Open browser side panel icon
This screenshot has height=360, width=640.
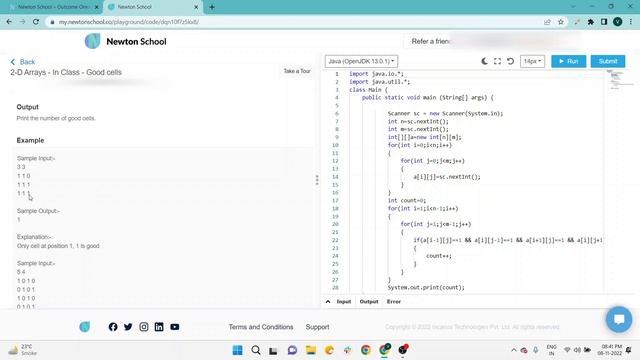(x=604, y=22)
